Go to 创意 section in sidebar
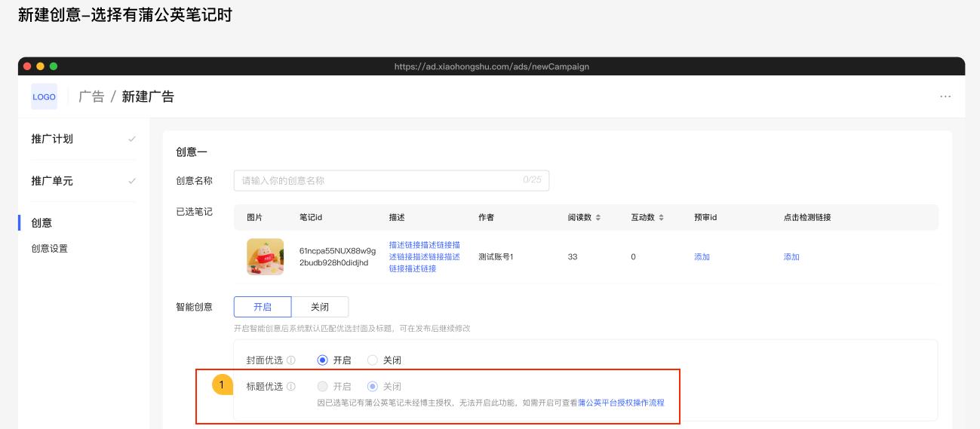Screen dimensions: 980x429 click(x=42, y=223)
